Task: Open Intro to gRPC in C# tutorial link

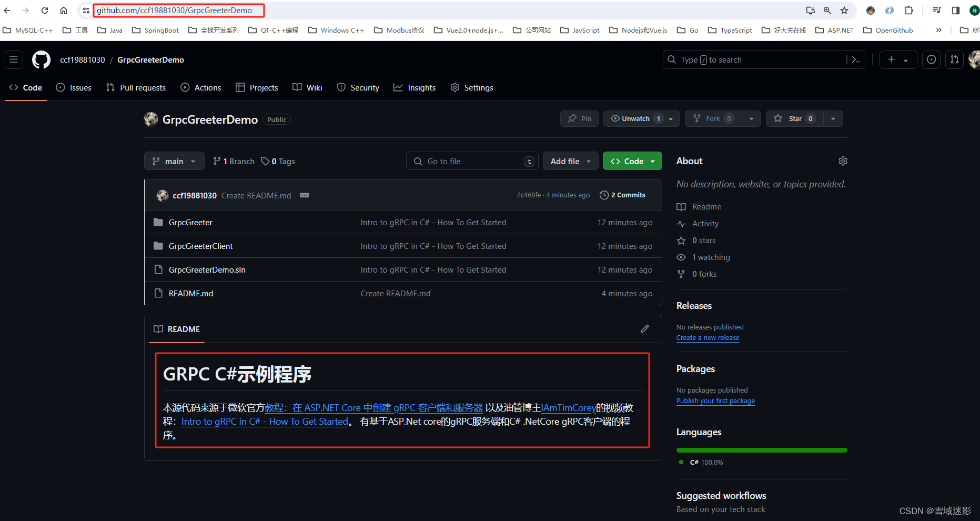Action: pos(265,422)
